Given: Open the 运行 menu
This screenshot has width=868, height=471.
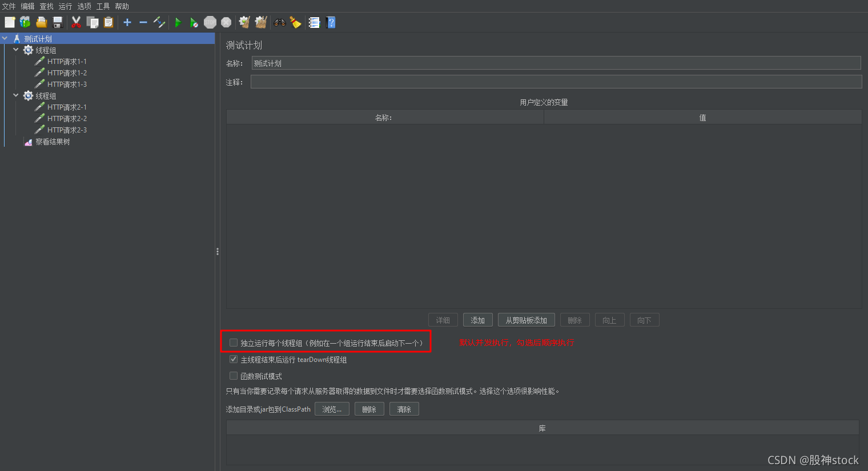Looking at the screenshot, I should pyautogui.click(x=66, y=6).
